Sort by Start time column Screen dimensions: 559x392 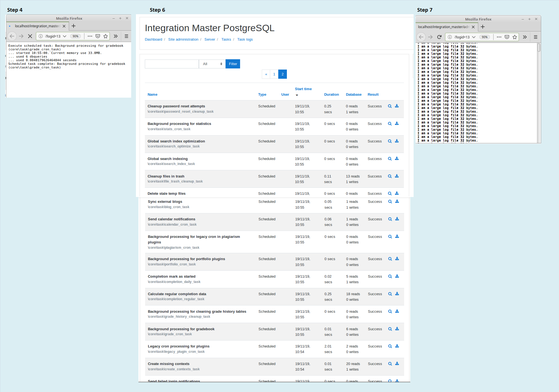click(x=303, y=89)
